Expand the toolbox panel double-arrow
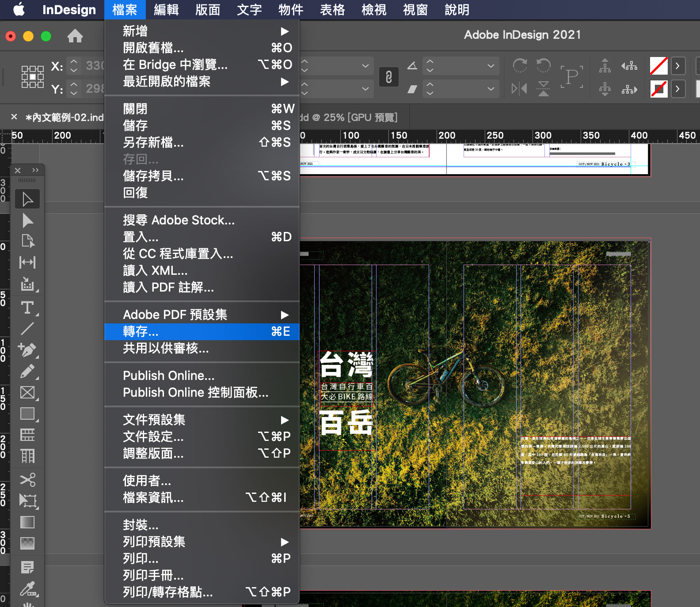 [35, 170]
